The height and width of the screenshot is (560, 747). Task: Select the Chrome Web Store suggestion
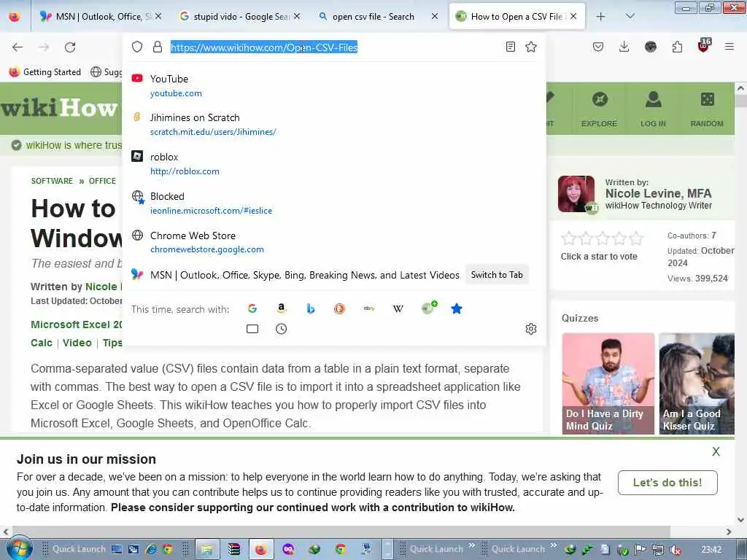click(333, 242)
